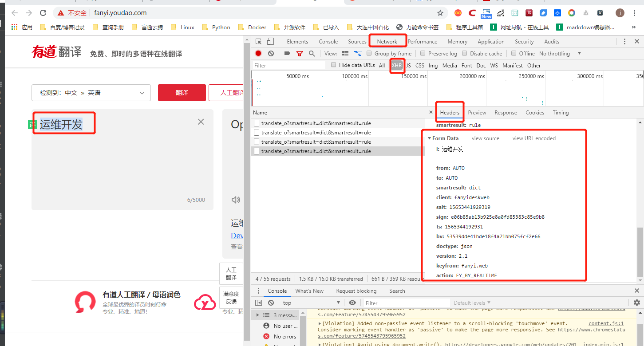Open the Performance panel tab
Screen dimensions: 644x346
pyautogui.click(x=423, y=42)
